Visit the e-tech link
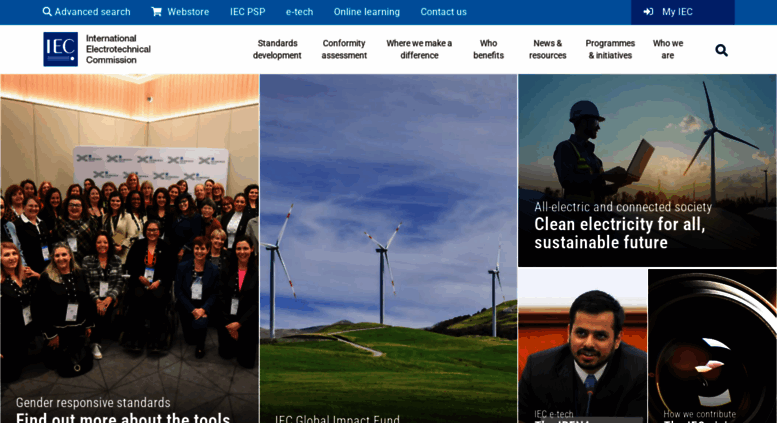The height and width of the screenshot is (423, 777). coord(299,11)
